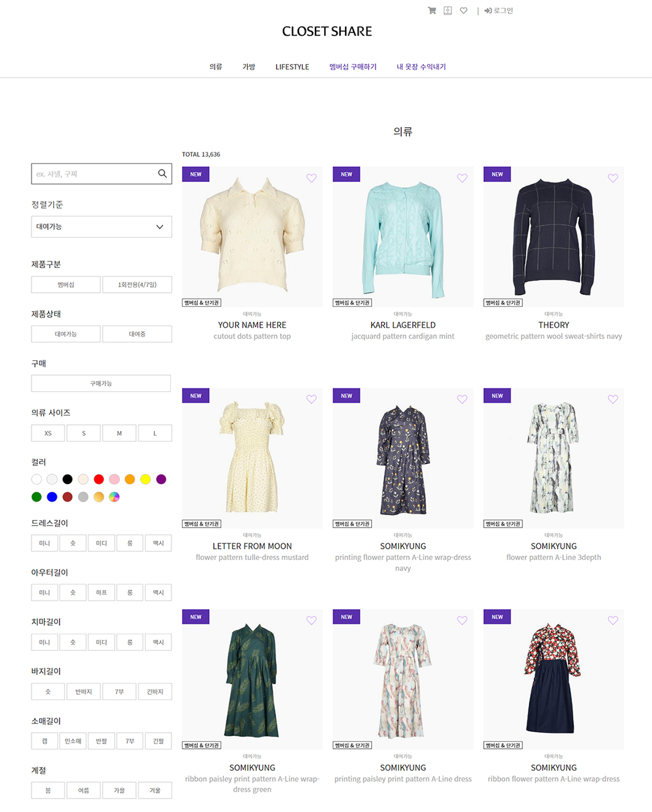Click the search input field
The height and width of the screenshot is (812, 652).
pyautogui.click(x=94, y=174)
